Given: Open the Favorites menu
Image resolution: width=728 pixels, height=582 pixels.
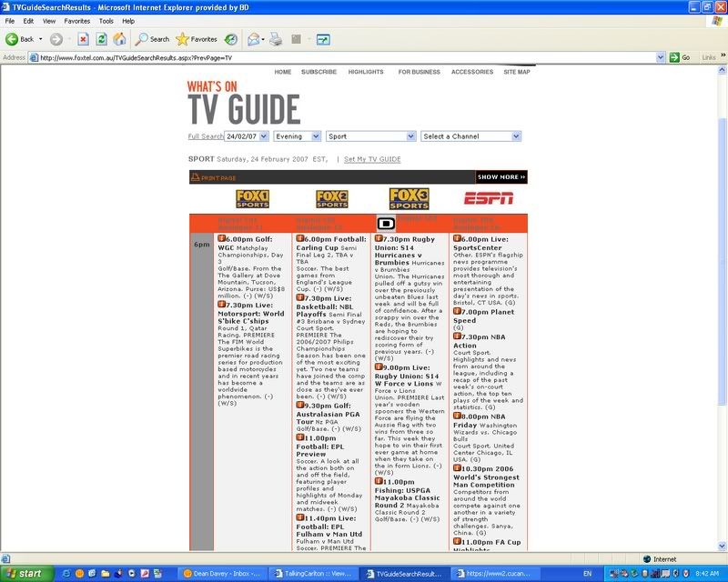Looking at the screenshot, I should point(77,21).
